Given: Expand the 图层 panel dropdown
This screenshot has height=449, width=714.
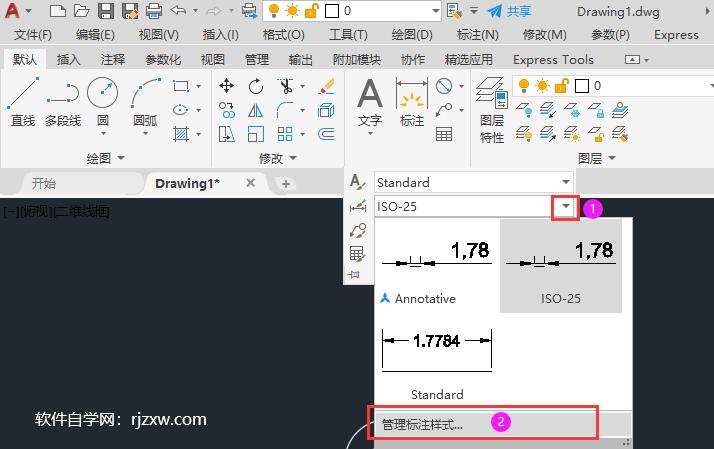Looking at the screenshot, I should pyautogui.click(x=597, y=158).
